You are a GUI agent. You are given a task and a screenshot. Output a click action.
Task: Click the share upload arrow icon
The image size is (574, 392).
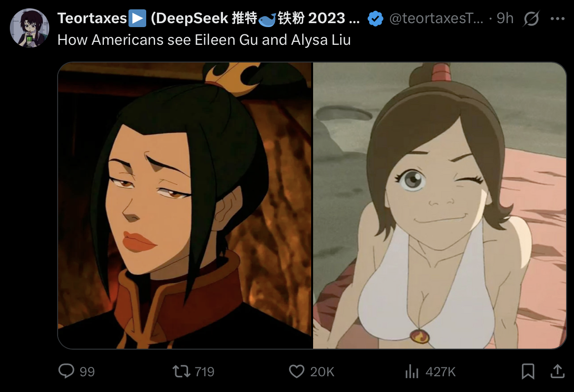tap(557, 371)
